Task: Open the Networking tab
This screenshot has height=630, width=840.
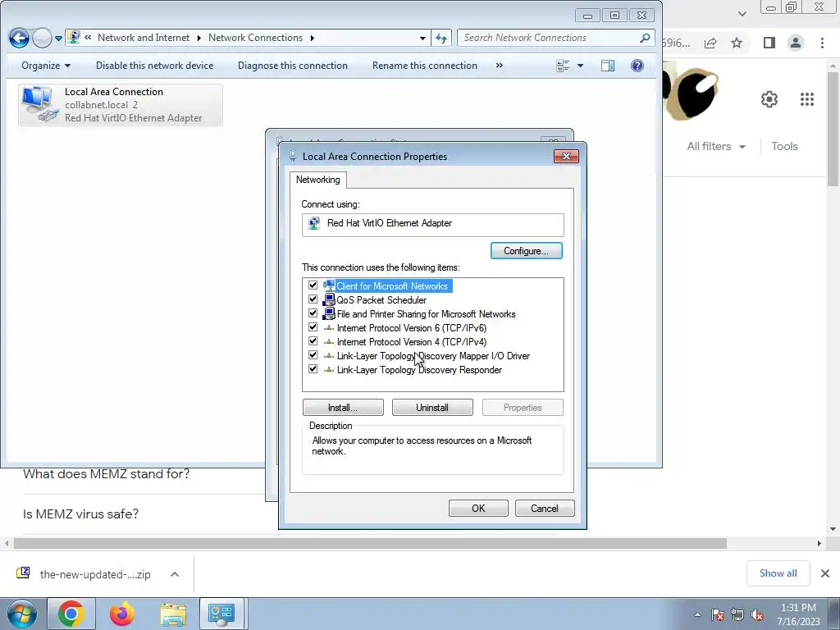Action: tap(318, 180)
